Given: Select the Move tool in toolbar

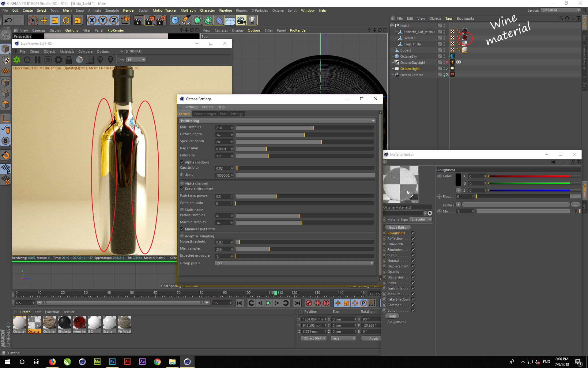Looking at the screenshot, I should click(x=44, y=21).
